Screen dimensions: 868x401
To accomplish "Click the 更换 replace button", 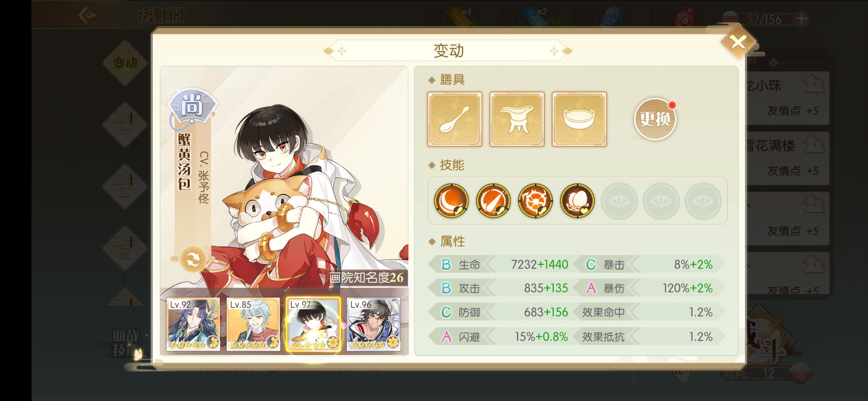I will click(x=655, y=119).
